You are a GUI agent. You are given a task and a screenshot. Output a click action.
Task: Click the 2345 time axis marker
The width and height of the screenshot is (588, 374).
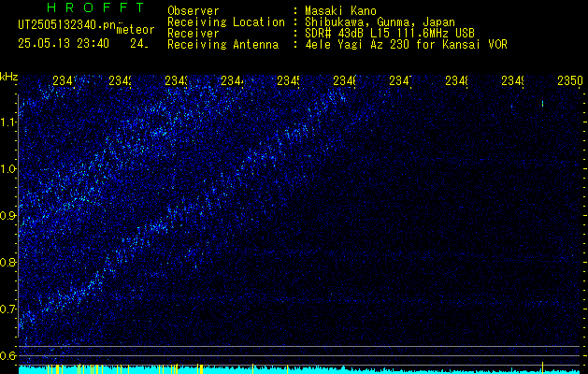[x=288, y=80]
